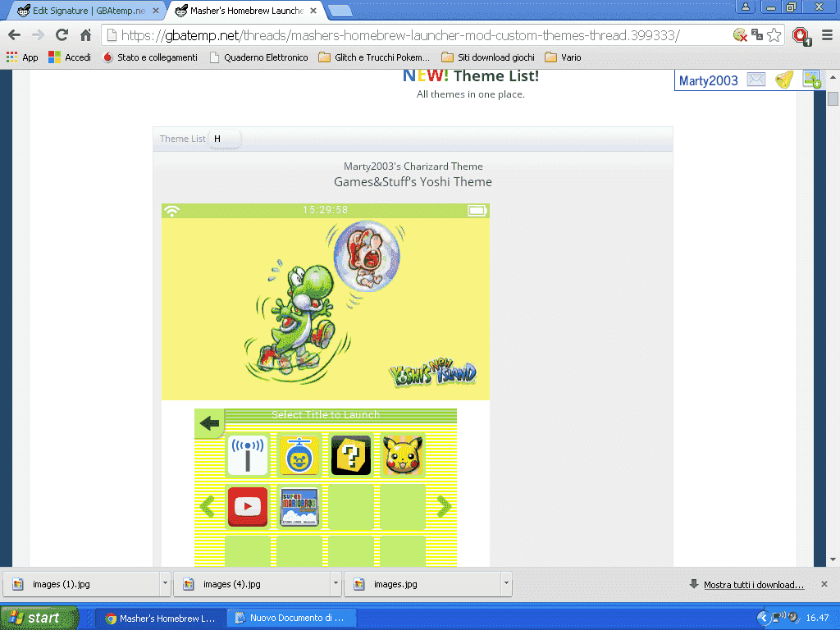The height and width of the screenshot is (630, 840).
Task: Open the Accedi bookmark
Action: click(x=70, y=57)
